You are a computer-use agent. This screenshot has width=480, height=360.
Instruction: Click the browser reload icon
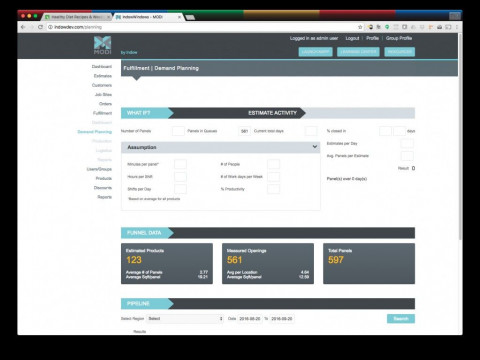click(40, 27)
